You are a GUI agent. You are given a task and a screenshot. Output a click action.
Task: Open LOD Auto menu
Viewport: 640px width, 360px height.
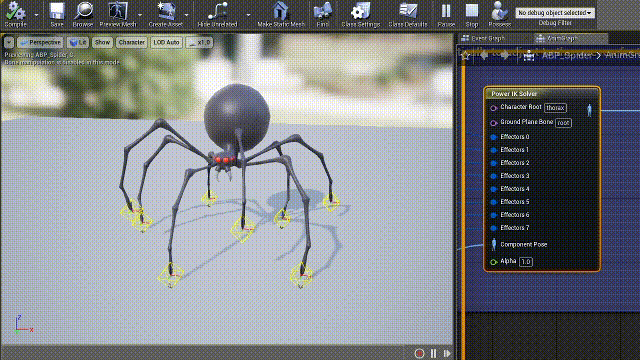(166, 42)
